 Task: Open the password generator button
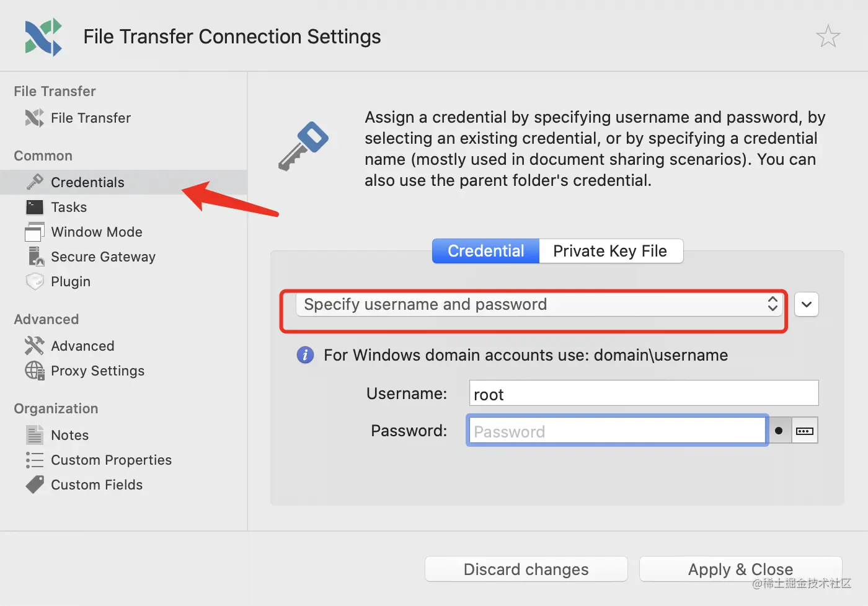[805, 431]
